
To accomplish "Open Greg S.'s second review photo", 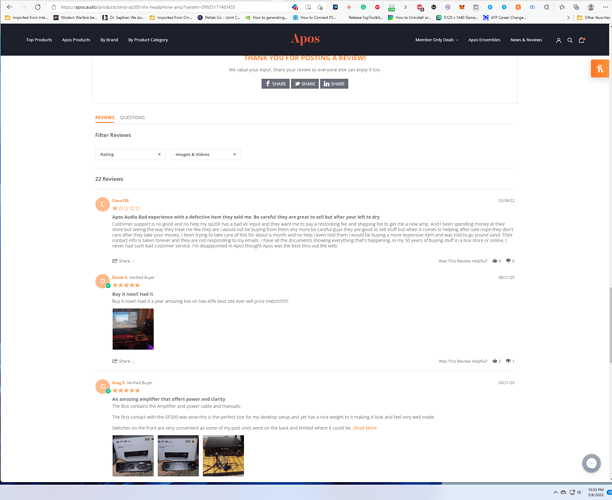I will [178, 456].
